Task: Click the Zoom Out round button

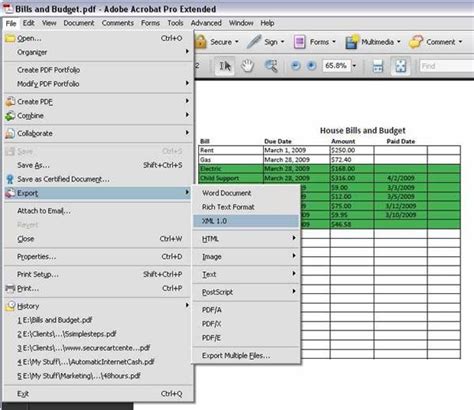Action: pyautogui.click(x=295, y=66)
